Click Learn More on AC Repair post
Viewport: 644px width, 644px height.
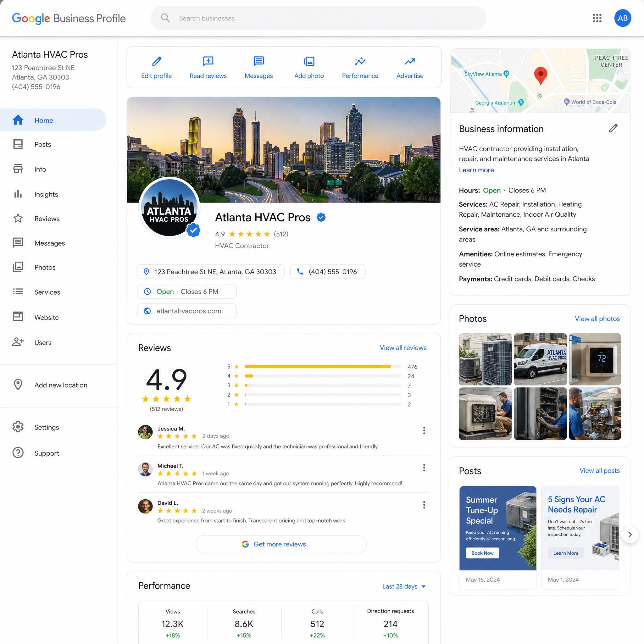pyautogui.click(x=565, y=553)
